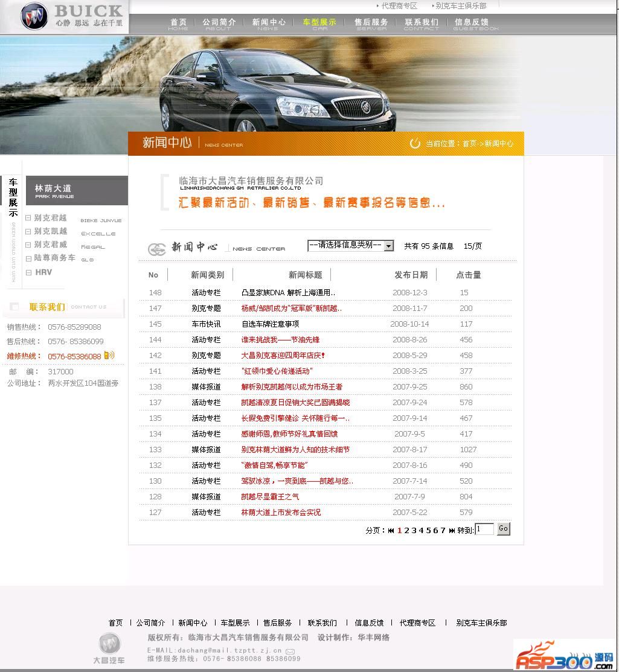Go to page 5 of news list
This screenshot has width=619, height=672.
(428, 531)
